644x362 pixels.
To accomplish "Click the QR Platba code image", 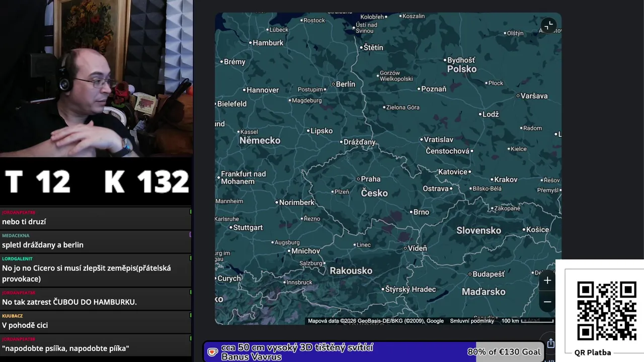I will point(606,311).
